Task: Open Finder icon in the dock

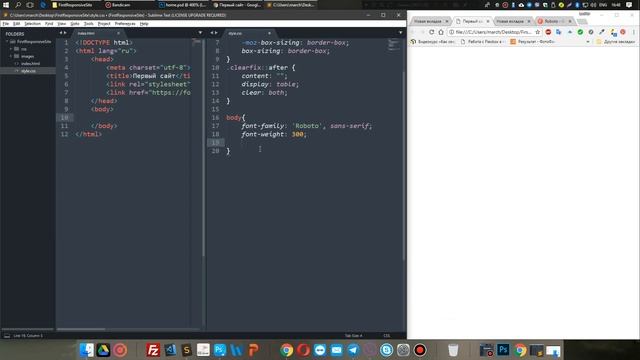Action: pyautogui.click(x=87, y=350)
